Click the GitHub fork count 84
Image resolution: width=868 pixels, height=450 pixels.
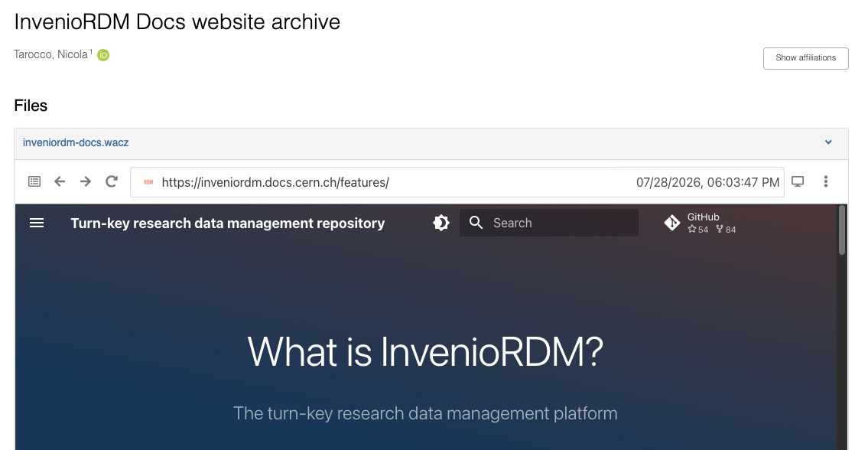[726, 230]
